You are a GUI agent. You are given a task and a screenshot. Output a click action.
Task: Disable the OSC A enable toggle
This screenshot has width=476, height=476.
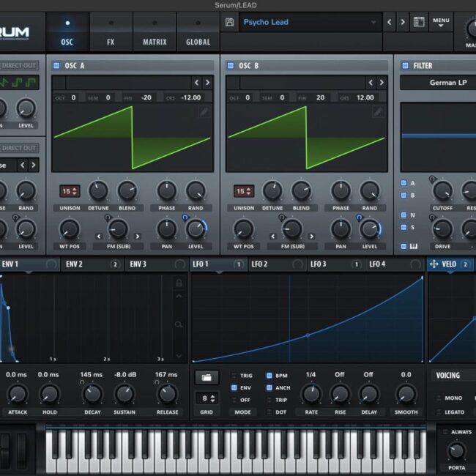pos(57,66)
